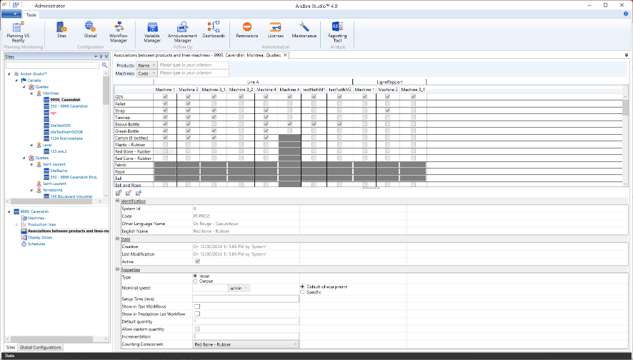The height and width of the screenshot is (360, 633).
Task: Collapse the Montreal tree node
Action: [32, 93]
